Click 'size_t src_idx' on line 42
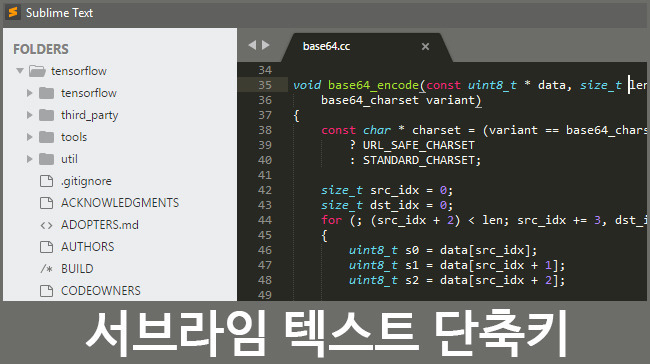 point(370,190)
